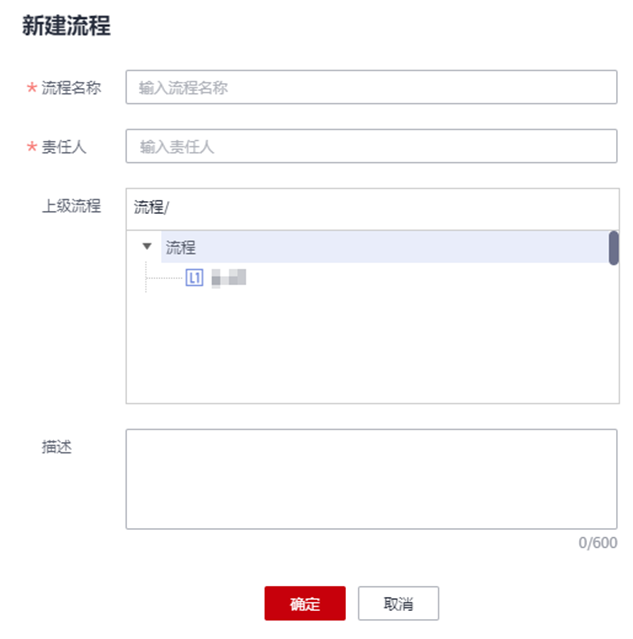Click the process tree scrollbar thumb
The height and width of the screenshot is (639, 633).
coord(613,247)
